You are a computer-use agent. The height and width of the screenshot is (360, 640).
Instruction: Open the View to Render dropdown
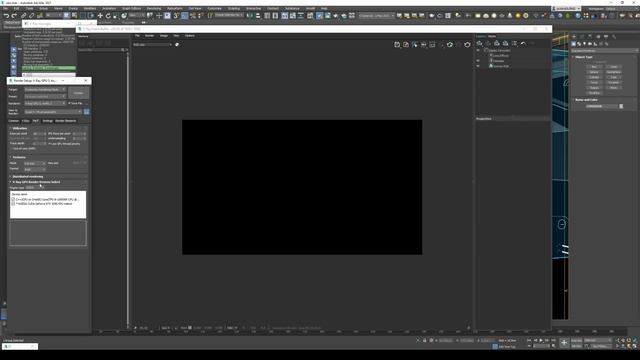(53, 112)
